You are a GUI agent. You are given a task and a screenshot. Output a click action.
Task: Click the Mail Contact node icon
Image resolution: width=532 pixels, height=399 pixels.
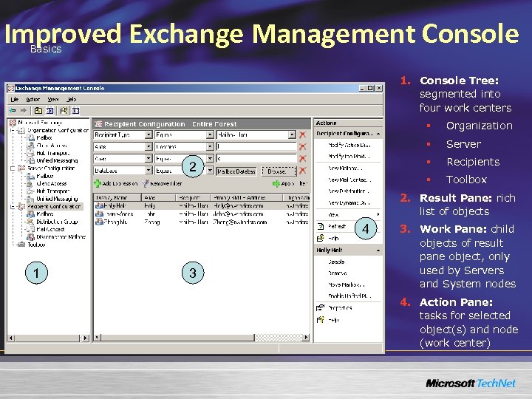[30, 229]
